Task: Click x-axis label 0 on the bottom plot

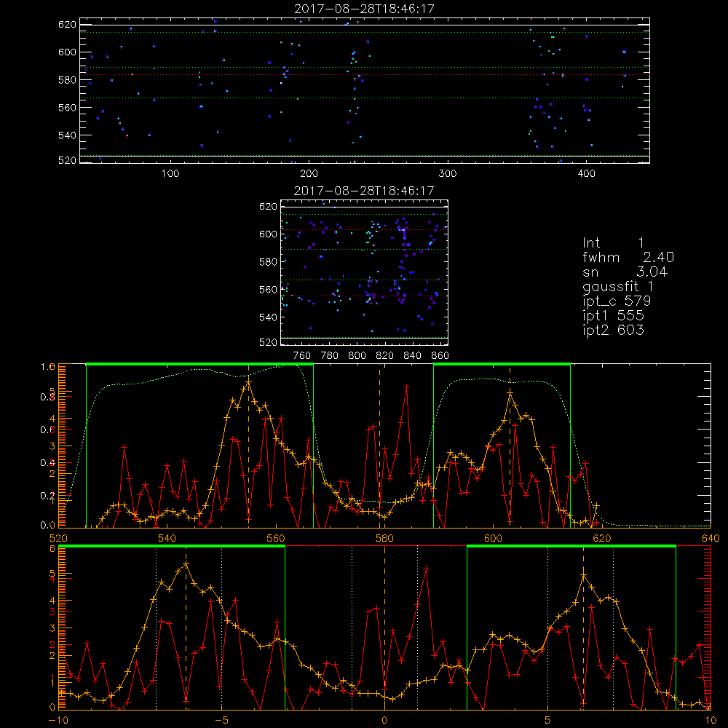Action: pos(384,721)
